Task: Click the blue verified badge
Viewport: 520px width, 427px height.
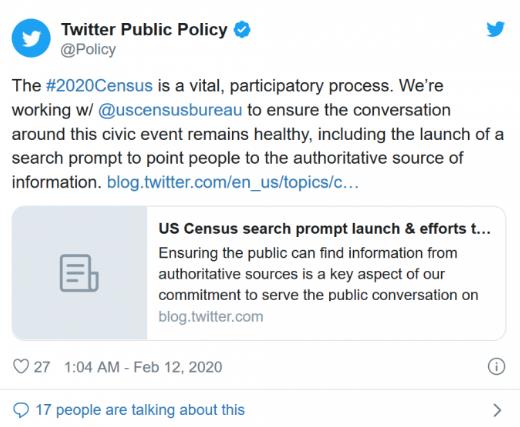Action: tap(242, 29)
